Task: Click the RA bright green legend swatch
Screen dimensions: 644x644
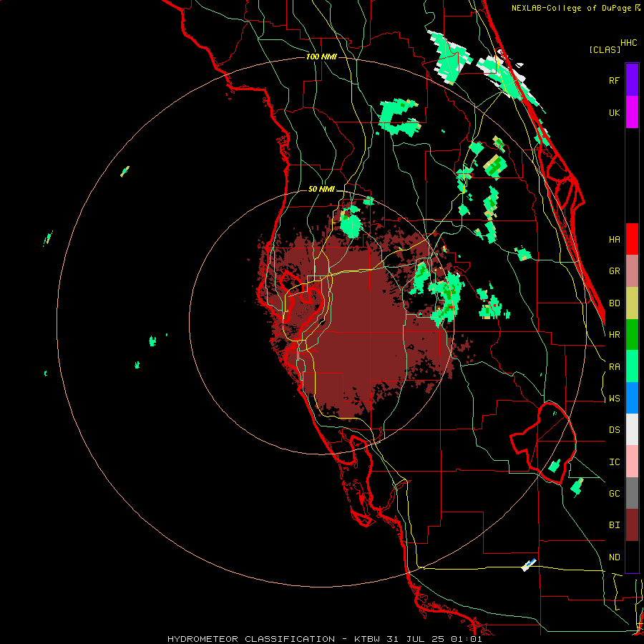Action: (632, 366)
